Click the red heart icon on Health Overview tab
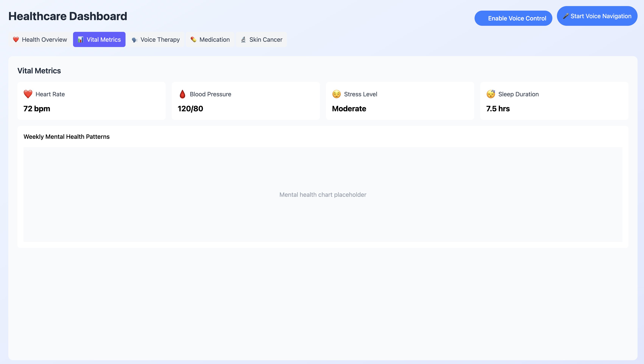The height and width of the screenshot is (364, 644). point(16,40)
